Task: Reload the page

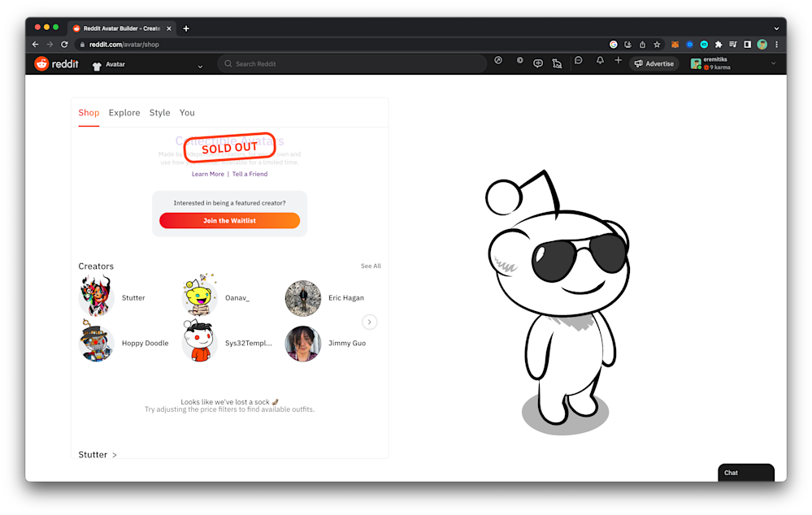Action: pyautogui.click(x=64, y=45)
